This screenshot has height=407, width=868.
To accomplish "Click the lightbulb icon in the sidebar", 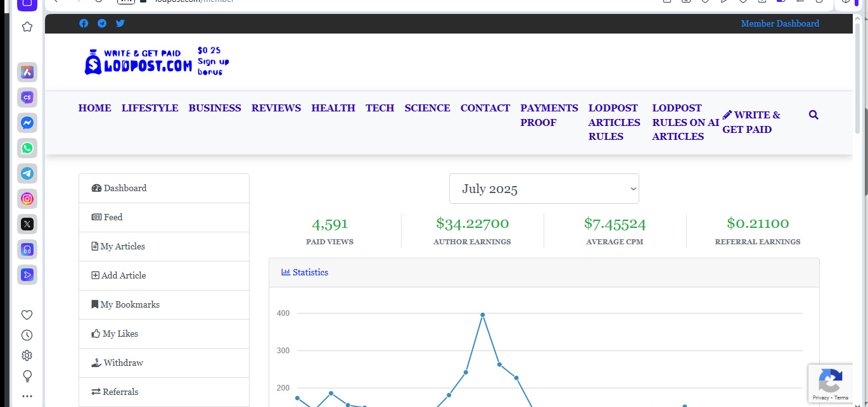I will (27, 376).
